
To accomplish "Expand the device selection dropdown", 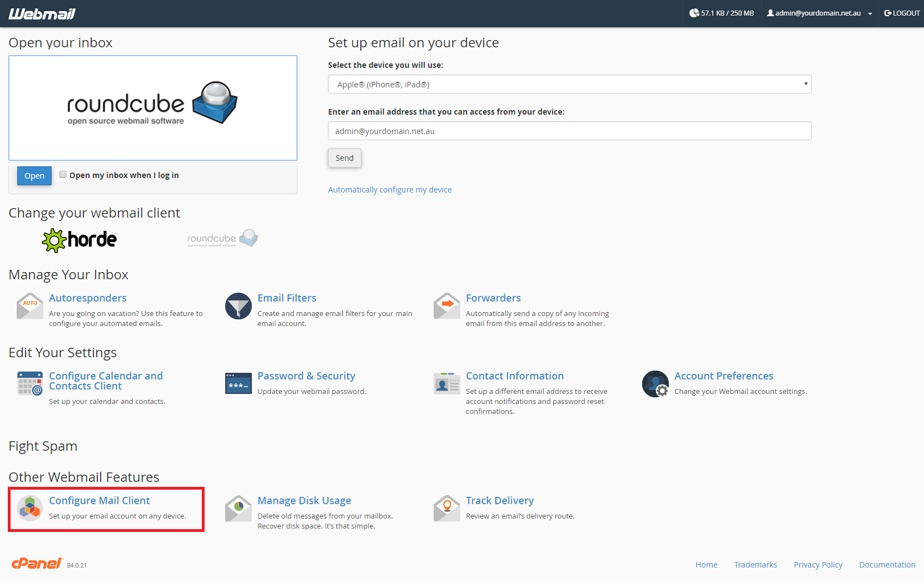I will [x=569, y=85].
